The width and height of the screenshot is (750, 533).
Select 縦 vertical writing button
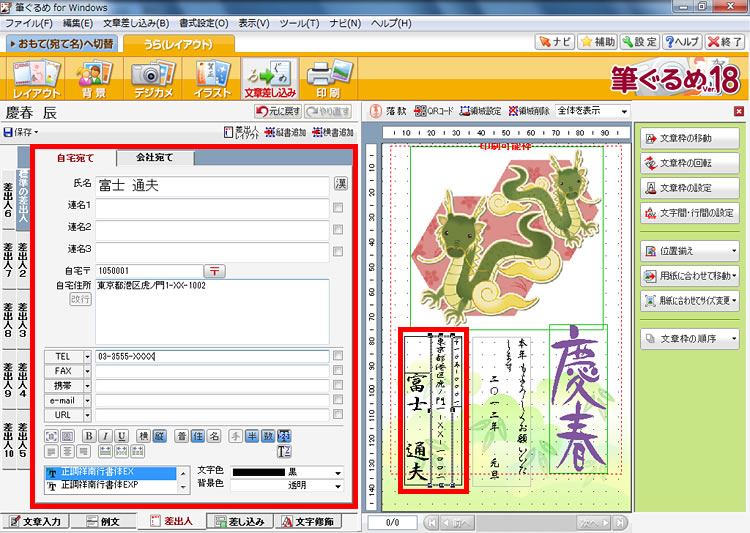pos(159,436)
